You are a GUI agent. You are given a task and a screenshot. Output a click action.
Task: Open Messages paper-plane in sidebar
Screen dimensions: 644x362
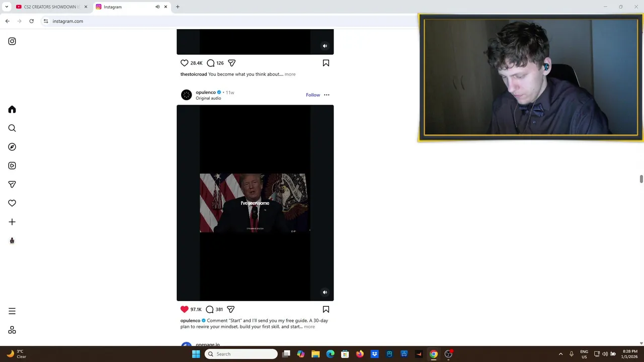(12, 185)
